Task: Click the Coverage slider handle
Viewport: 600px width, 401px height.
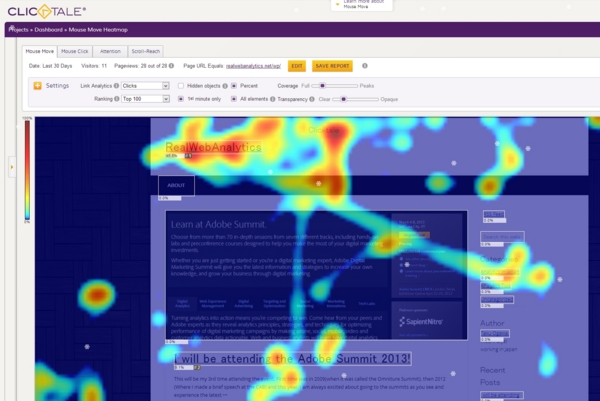Action: pos(323,86)
